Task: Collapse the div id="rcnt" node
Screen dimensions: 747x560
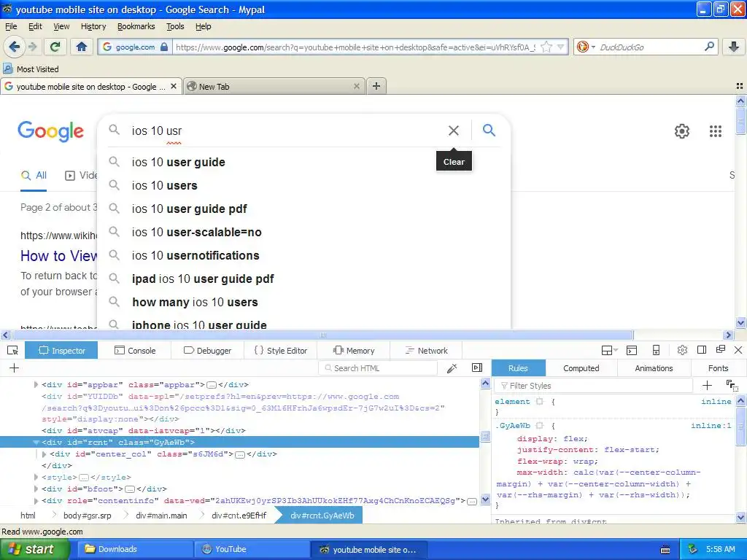Action: [x=36, y=443]
